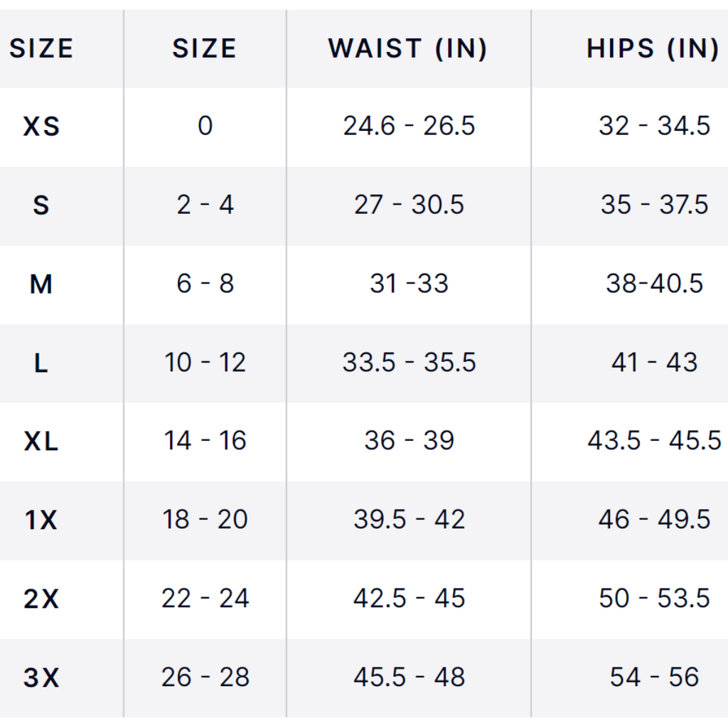Click the 1X size label
This screenshot has width=728, height=728.
(41, 521)
